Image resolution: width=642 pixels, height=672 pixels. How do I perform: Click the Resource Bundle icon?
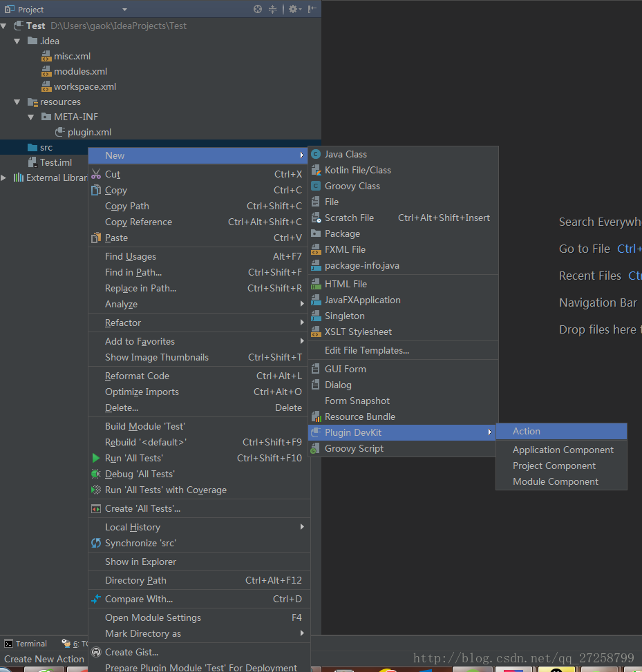pos(316,416)
